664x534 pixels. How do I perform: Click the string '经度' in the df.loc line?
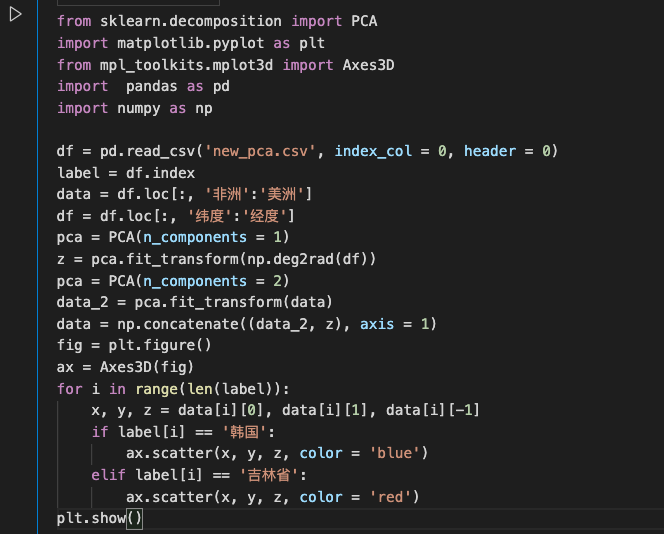(265, 216)
